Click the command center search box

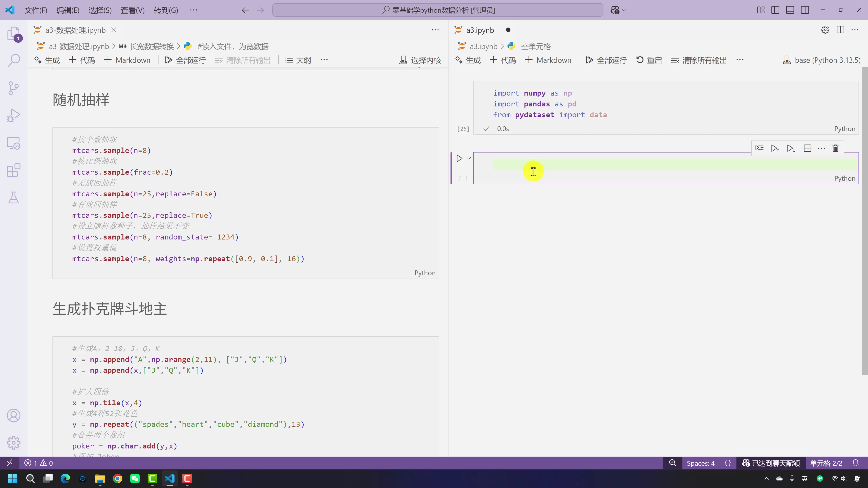437,10
